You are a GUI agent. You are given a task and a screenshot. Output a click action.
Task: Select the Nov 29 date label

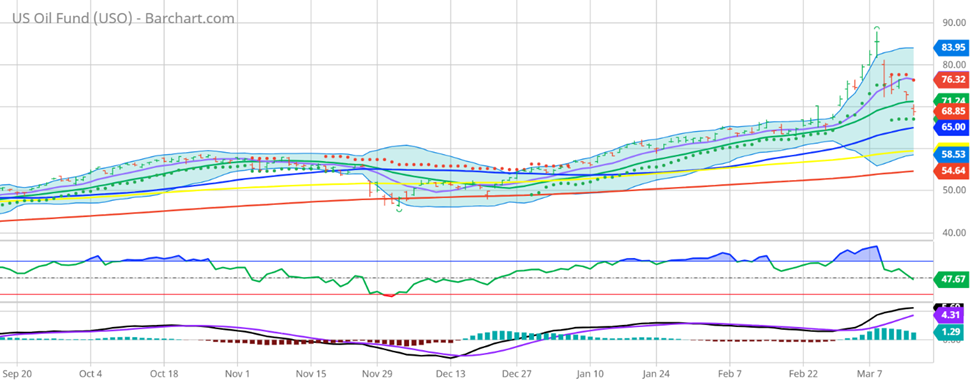[376, 374]
